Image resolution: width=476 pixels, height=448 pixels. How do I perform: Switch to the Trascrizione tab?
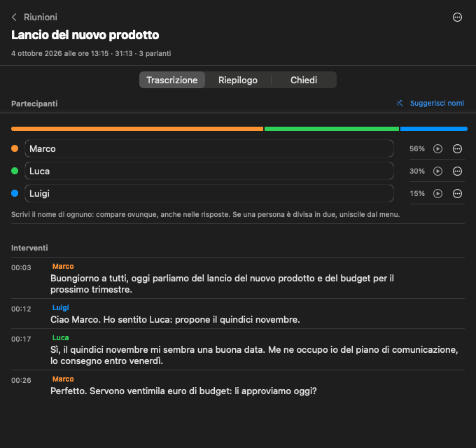tap(171, 80)
